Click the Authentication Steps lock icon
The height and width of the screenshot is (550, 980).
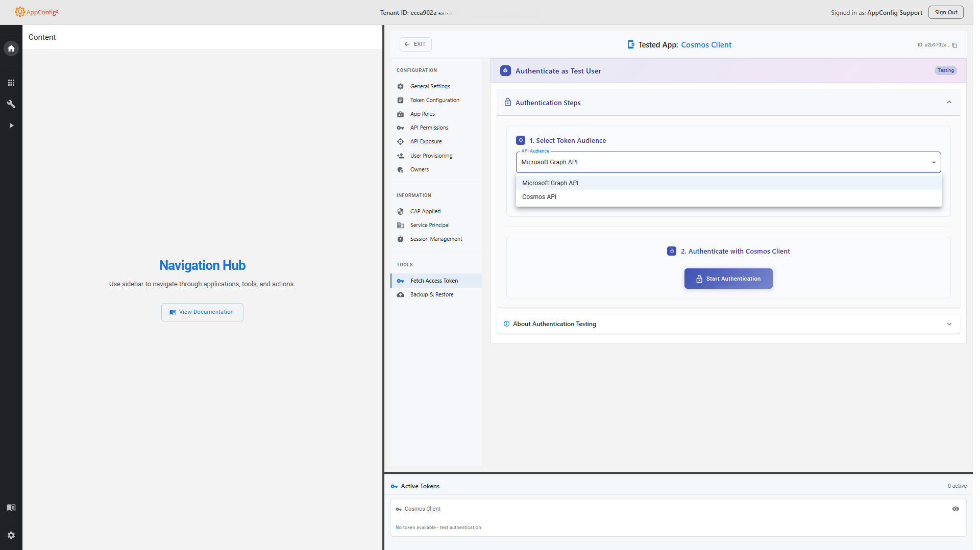508,103
